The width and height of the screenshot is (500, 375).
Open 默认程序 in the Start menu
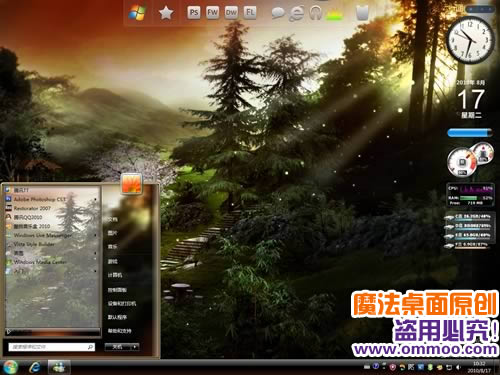click(117, 317)
